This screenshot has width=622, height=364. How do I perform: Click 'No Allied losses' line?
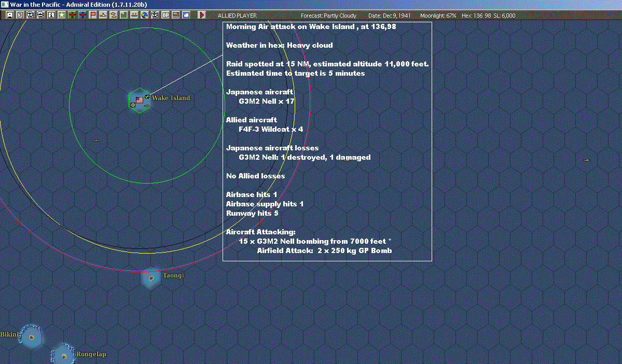coord(255,176)
